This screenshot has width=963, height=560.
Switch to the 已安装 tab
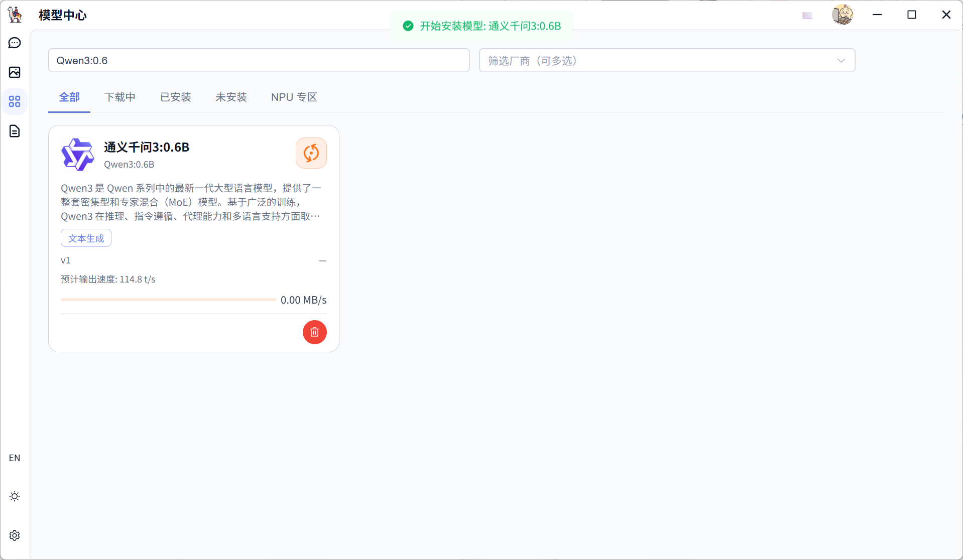pos(176,97)
